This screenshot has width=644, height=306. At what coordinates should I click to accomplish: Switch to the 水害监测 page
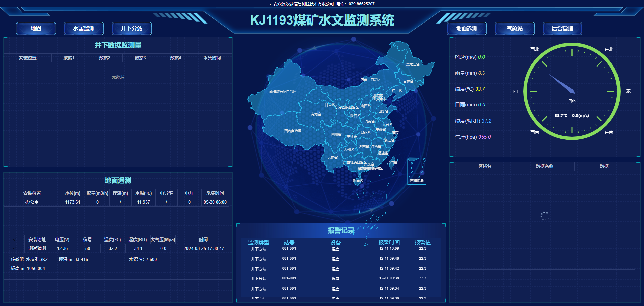point(84,29)
